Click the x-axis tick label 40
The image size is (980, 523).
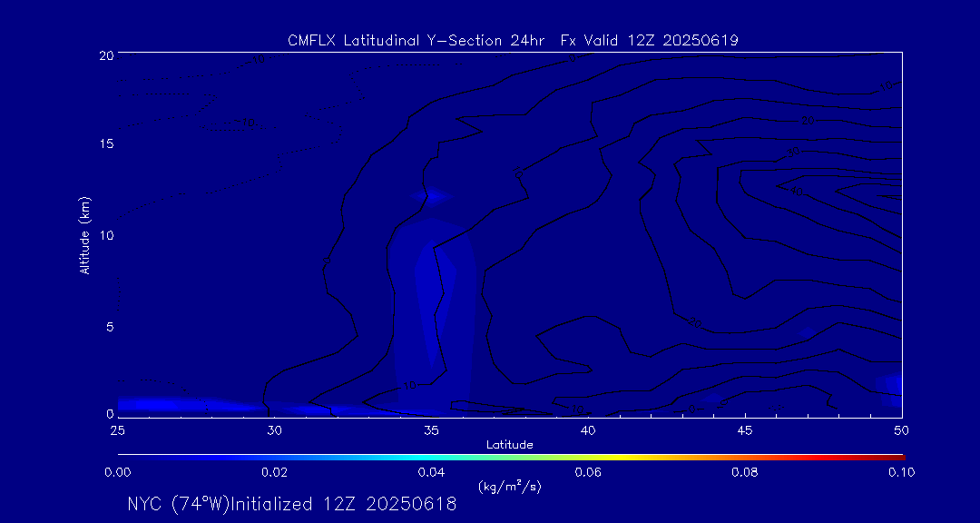coord(588,429)
